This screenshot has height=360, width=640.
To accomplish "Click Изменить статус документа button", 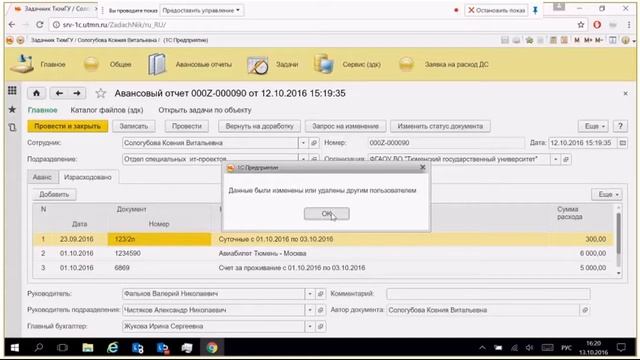I will [440, 126].
